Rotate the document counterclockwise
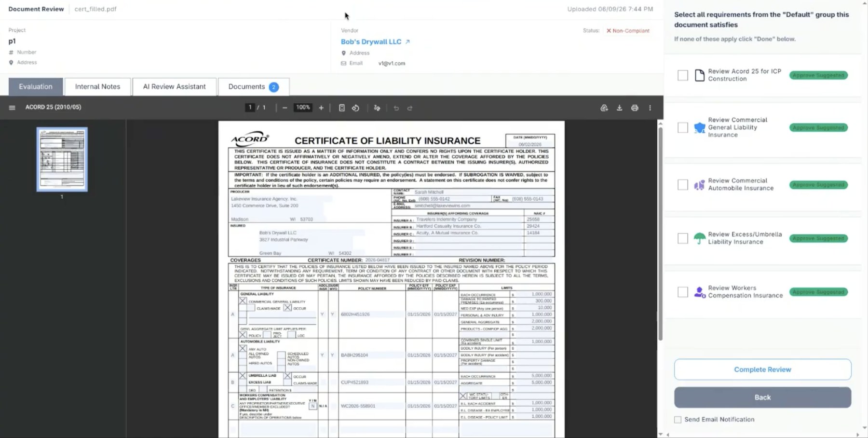This screenshot has height=438, width=868. point(355,108)
